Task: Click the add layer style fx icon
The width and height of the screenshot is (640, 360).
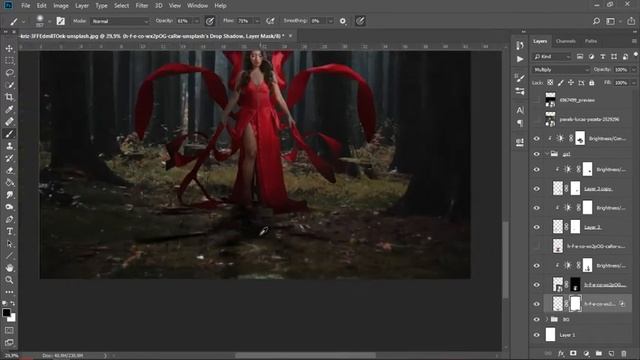Action: (561, 353)
